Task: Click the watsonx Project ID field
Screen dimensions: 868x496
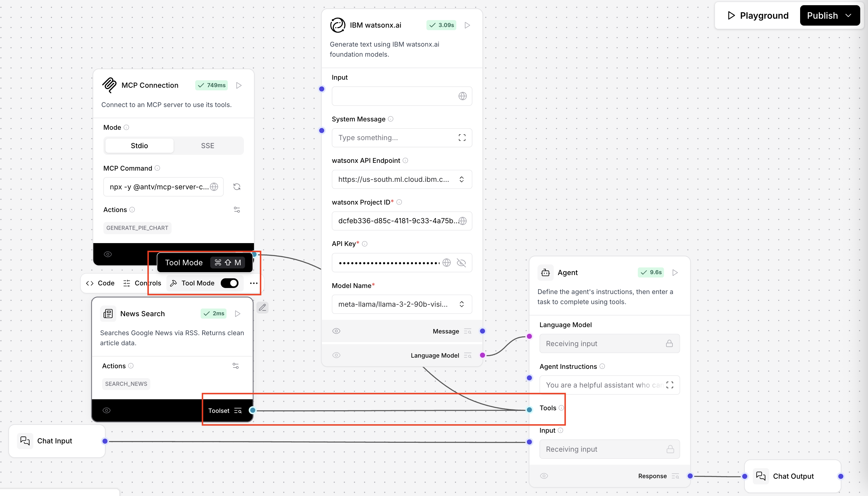Action: coord(402,221)
